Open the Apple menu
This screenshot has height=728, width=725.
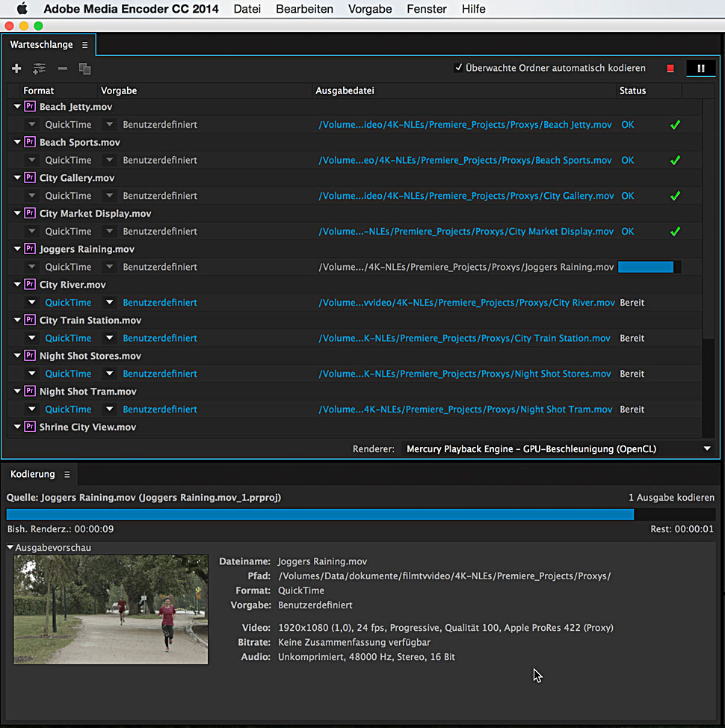[22, 8]
